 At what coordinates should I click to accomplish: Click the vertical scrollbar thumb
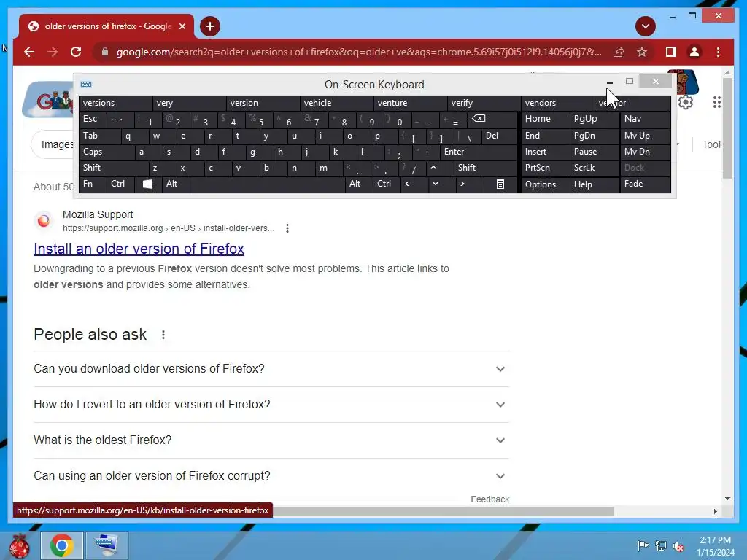coord(727,128)
